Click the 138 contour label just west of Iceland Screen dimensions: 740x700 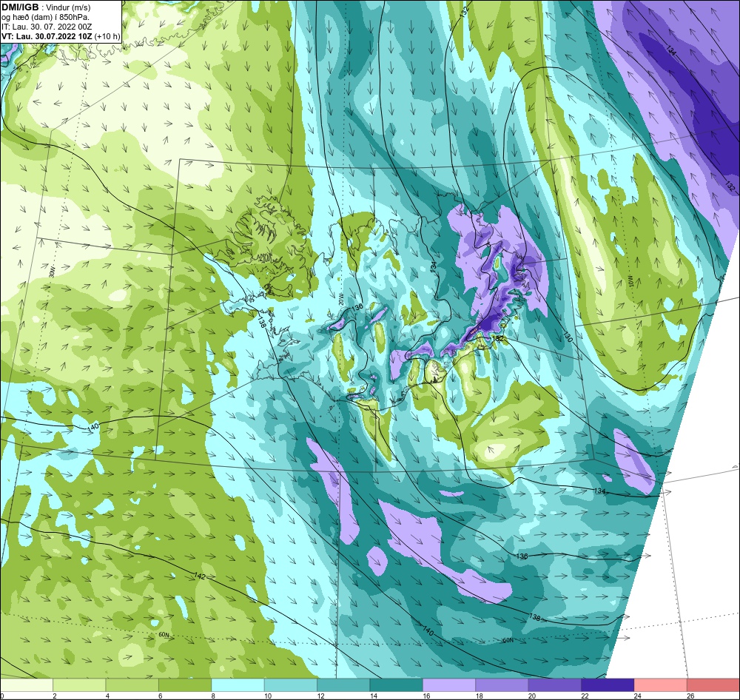click(x=263, y=323)
